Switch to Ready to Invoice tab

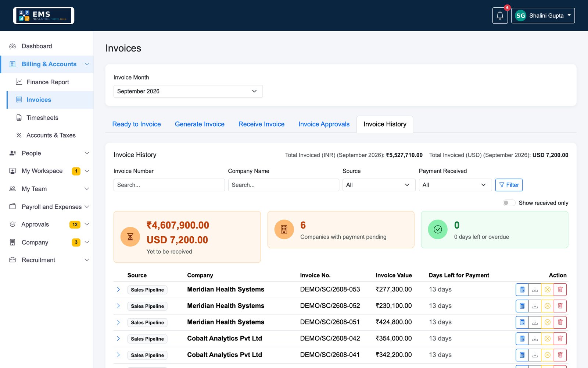[136, 124]
